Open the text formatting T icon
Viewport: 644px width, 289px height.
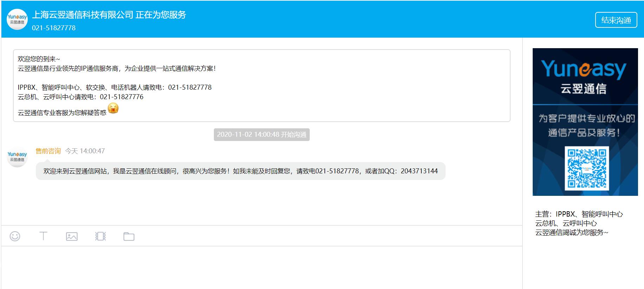coord(43,236)
